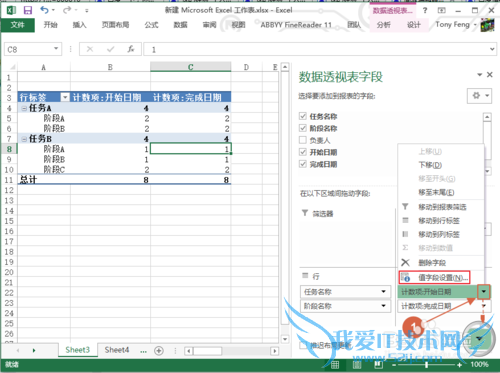Switch to the 插入 ribbon tab
Viewport: 500px width, 373px height.
click(x=79, y=25)
